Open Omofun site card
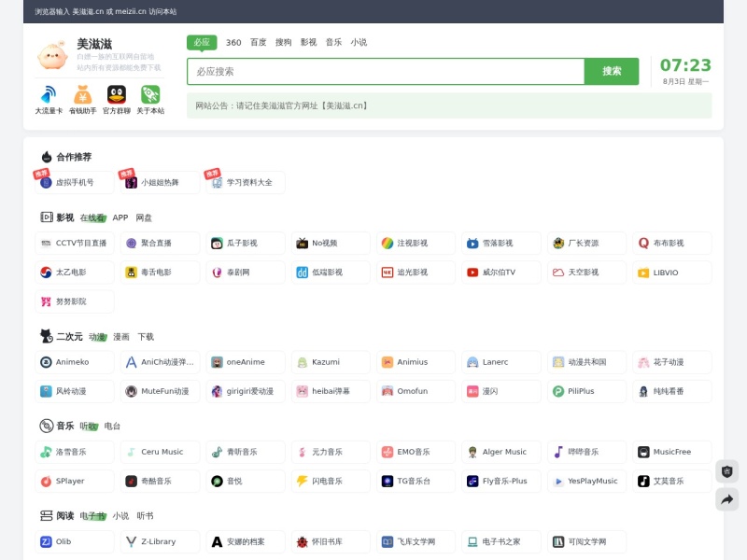The height and width of the screenshot is (560, 747). click(416, 391)
